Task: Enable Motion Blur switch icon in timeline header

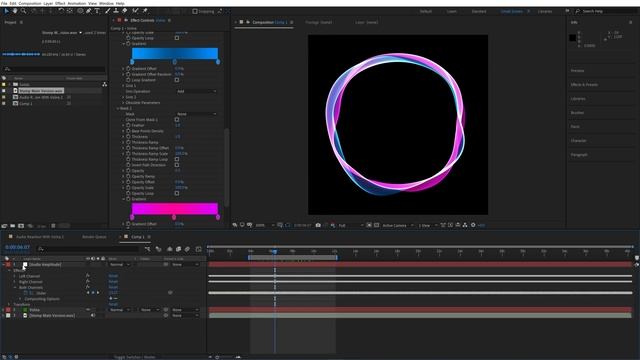Action: [187, 249]
